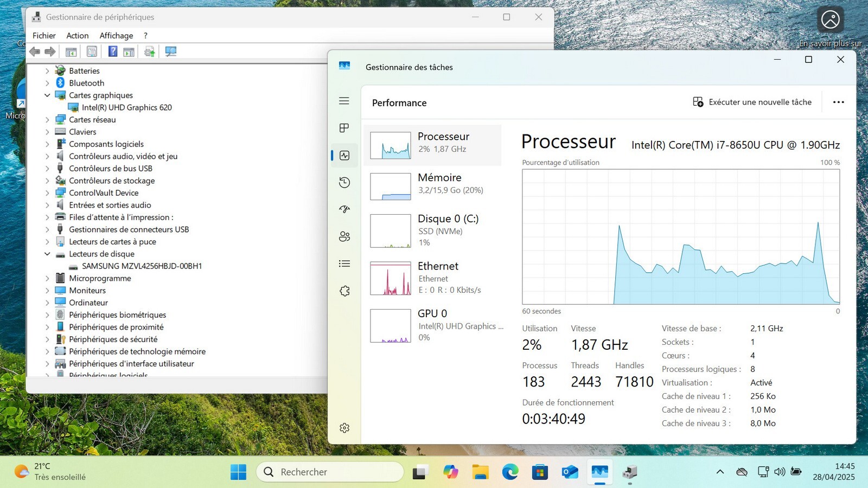The image size is (868, 488).
Task: Collapse the Lecteurs de disque node
Action: [x=47, y=254]
